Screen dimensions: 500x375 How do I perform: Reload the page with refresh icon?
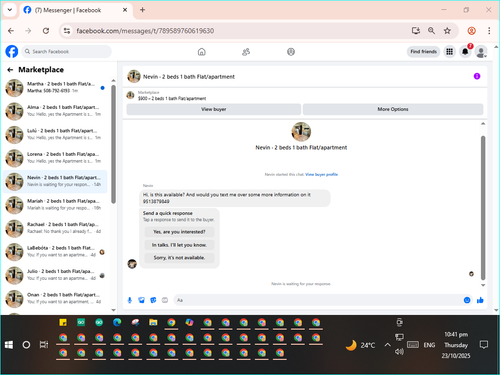[46, 31]
